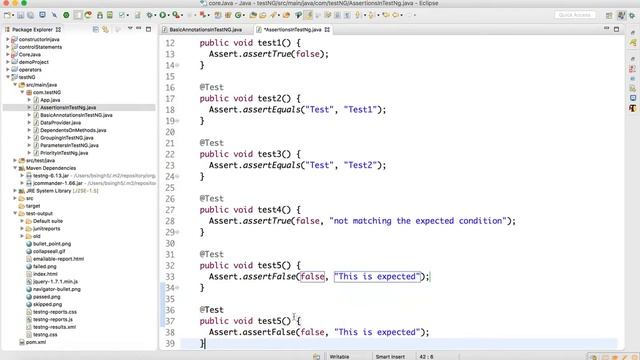Screen dimensions: 640x360
Task: Select the pom.xml file
Action: tap(36, 342)
